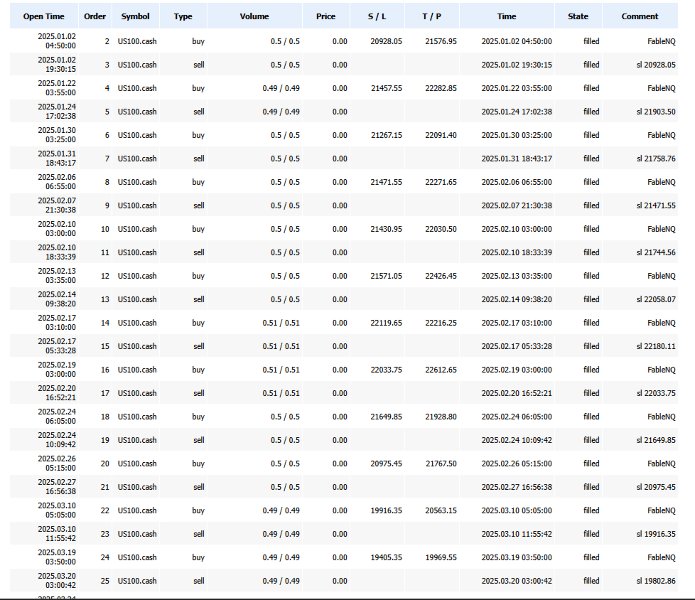Click the Price column header
This screenshot has height=600, width=695.
click(x=326, y=16)
